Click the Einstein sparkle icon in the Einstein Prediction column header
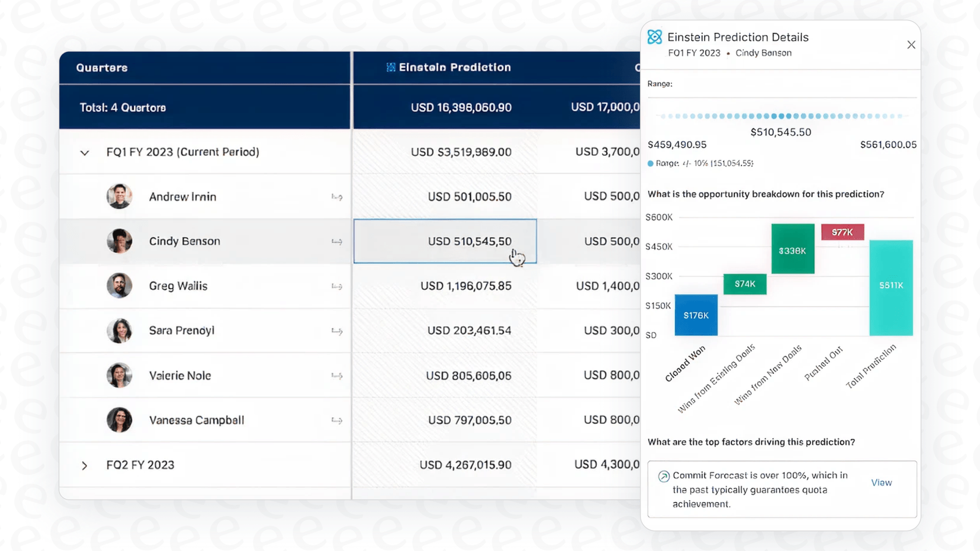The width and height of the screenshot is (980, 551). [x=390, y=68]
